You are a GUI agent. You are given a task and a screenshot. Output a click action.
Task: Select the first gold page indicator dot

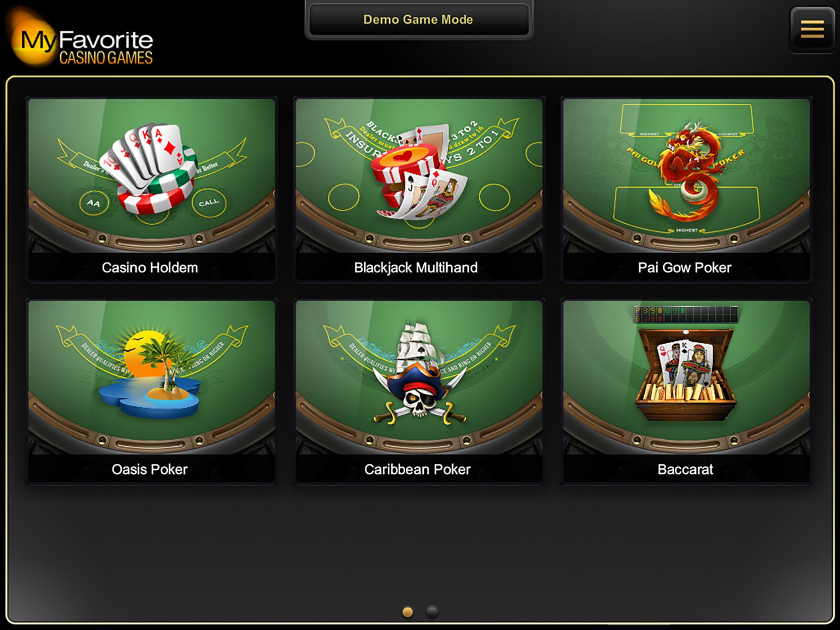pyautogui.click(x=408, y=612)
